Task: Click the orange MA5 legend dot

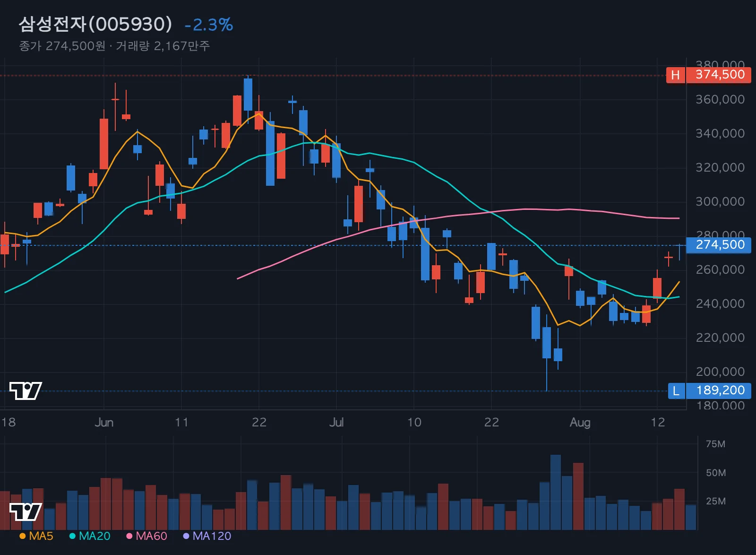Action: pyautogui.click(x=22, y=536)
